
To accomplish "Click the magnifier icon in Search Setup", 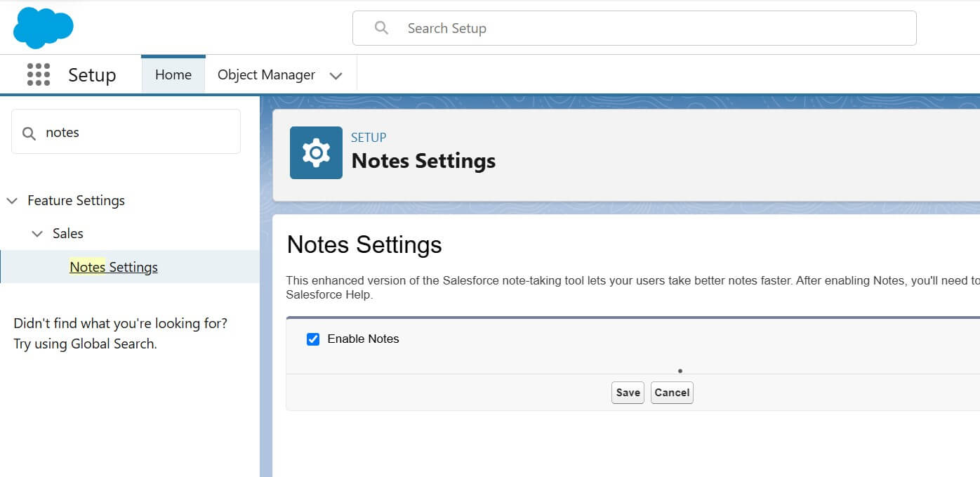I will click(381, 28).
